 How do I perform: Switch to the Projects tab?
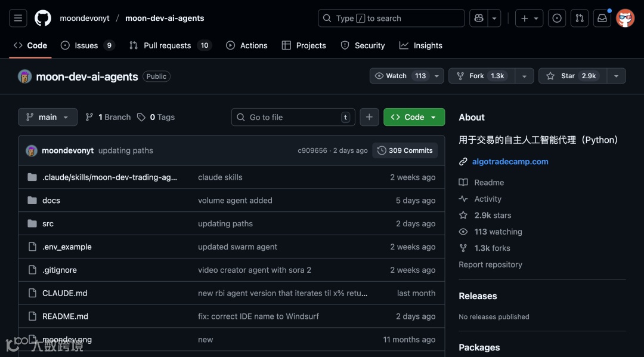point(304,45)
